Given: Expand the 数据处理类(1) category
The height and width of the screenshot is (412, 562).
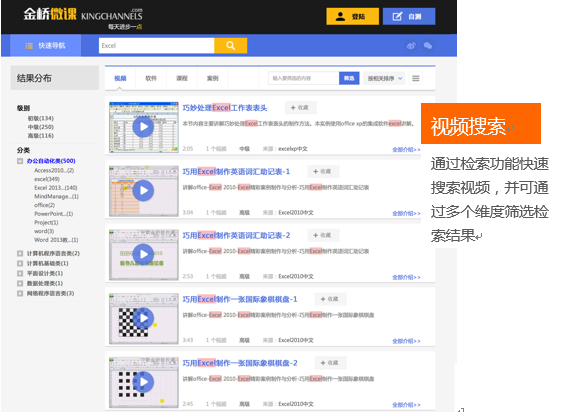Looking at the screenshot, I should [x=20, y=284].
